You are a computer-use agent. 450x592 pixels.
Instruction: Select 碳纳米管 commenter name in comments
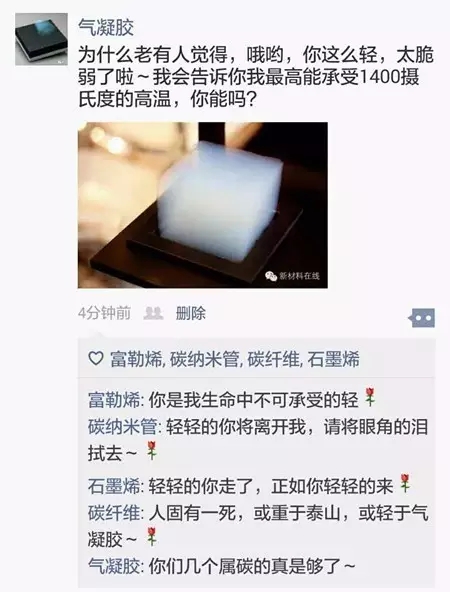pos(123,427)
